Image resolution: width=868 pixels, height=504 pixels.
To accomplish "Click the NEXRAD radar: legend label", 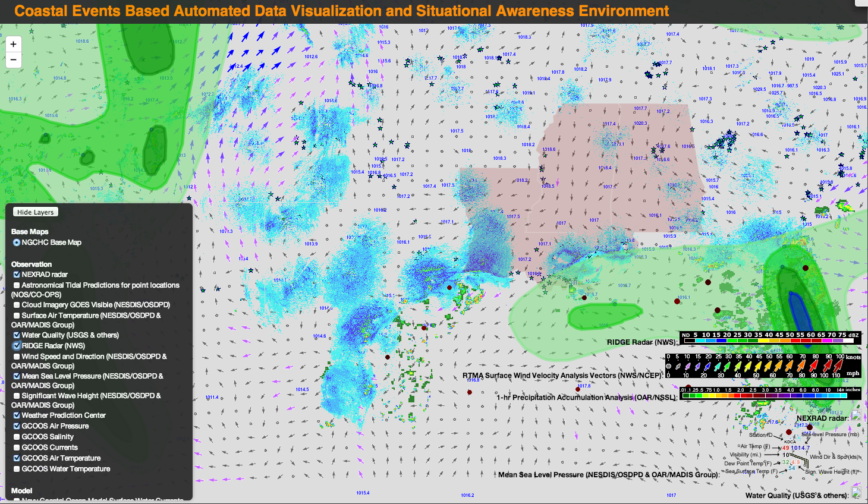I will [823, 418].
